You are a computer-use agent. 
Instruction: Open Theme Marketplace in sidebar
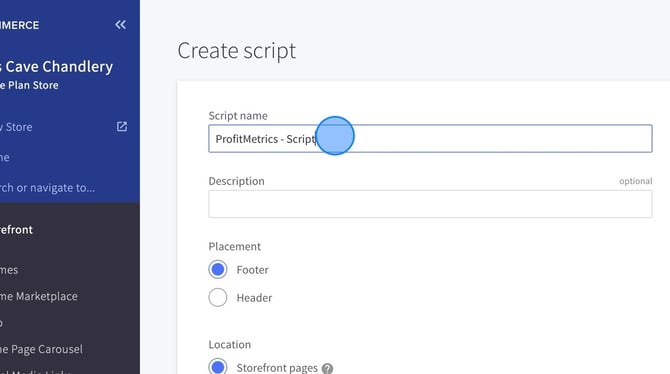point(39,296)
